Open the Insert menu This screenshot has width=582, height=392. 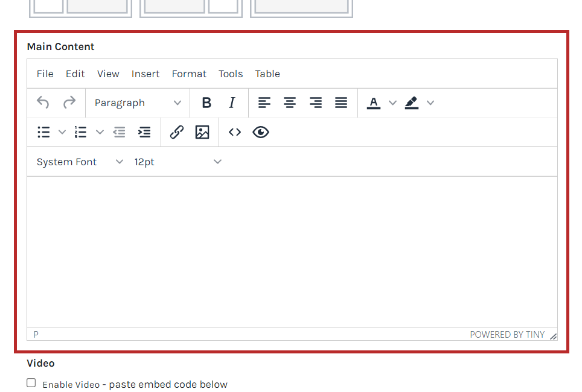145,74
